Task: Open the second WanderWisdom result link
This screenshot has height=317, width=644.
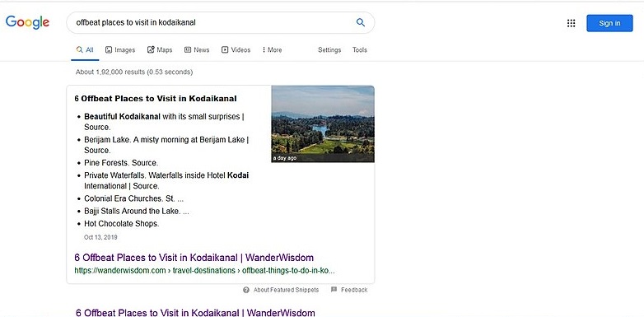Action: coord(195,313)
